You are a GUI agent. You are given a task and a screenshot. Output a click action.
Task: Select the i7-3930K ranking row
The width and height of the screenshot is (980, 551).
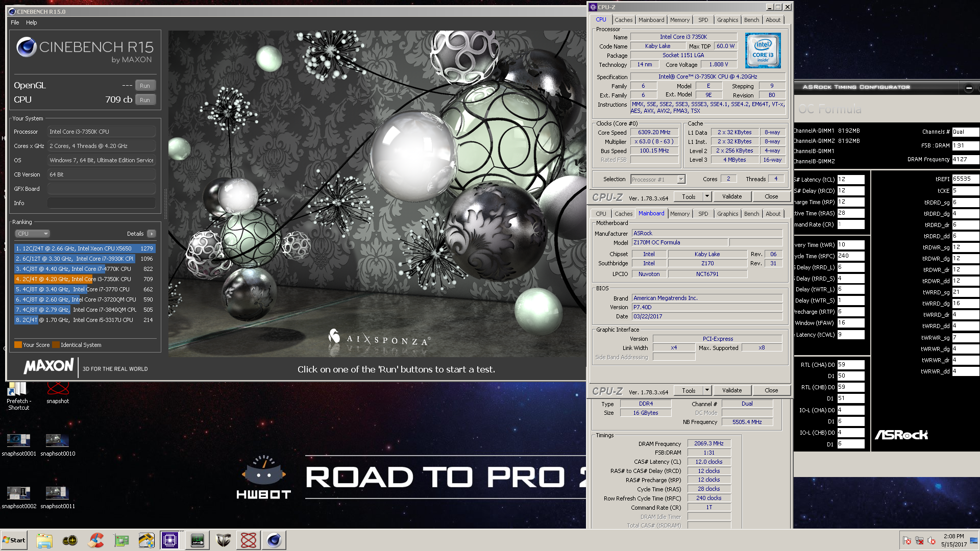coord(85,259)
